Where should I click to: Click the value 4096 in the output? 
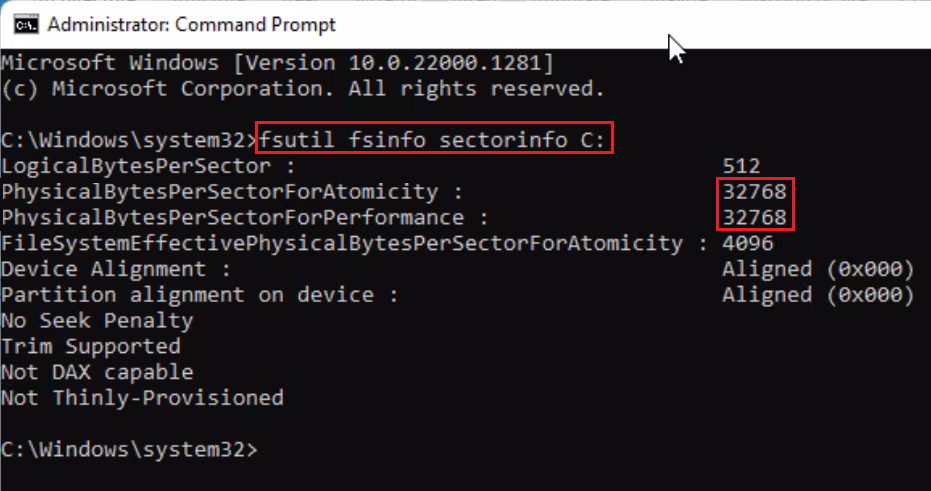(x=748, y=243)
